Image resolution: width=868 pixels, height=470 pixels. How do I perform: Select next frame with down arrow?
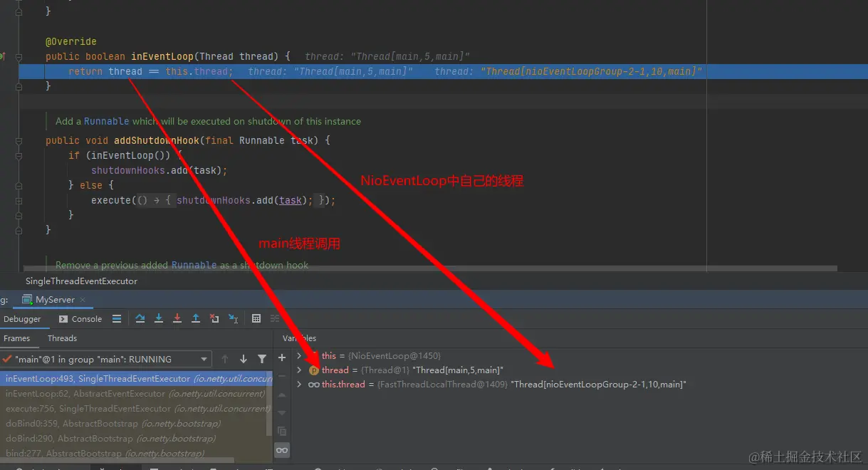[x=244, y=359]
